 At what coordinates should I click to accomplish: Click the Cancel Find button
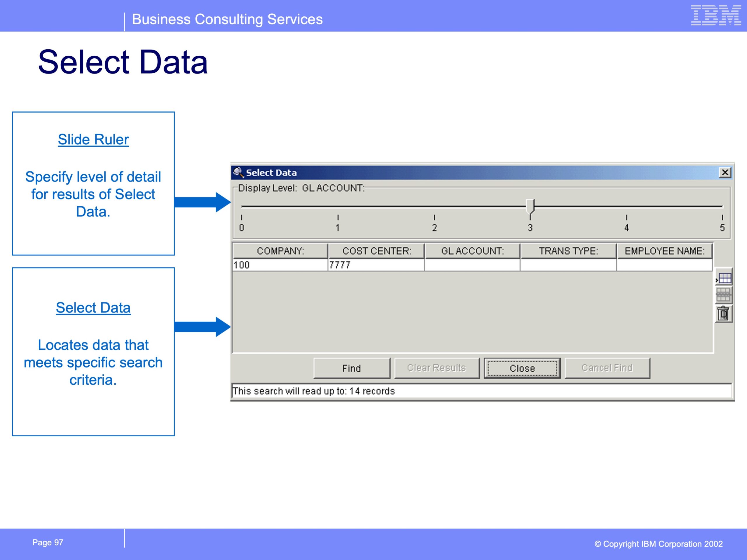[x=607, y=368]
